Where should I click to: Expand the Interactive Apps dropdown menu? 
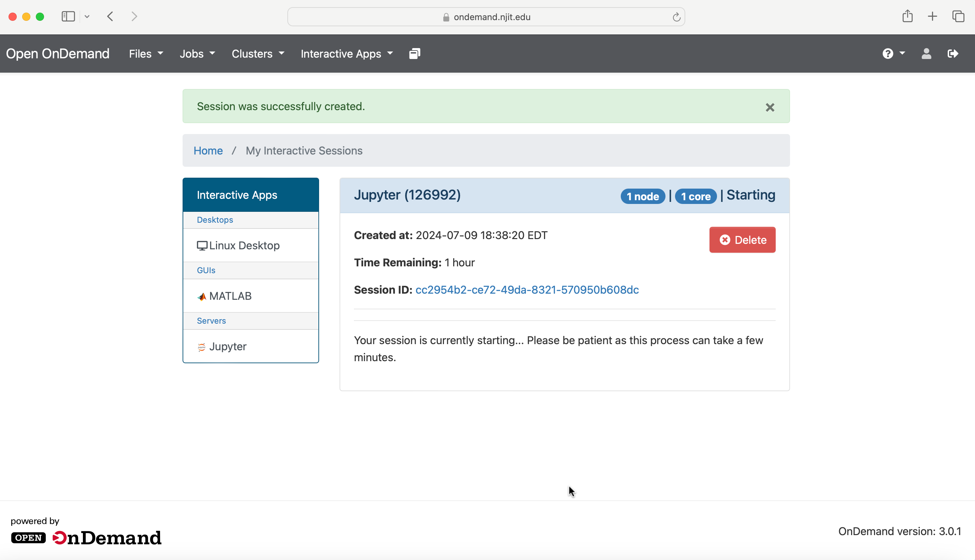(x=347, y=54)
